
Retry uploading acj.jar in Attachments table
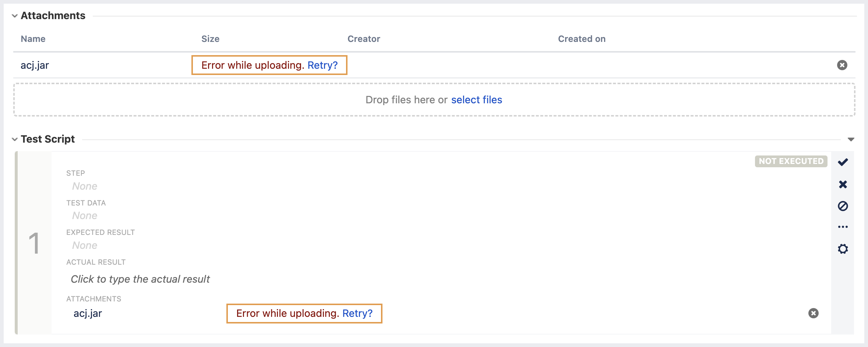(x=322, y=65)
